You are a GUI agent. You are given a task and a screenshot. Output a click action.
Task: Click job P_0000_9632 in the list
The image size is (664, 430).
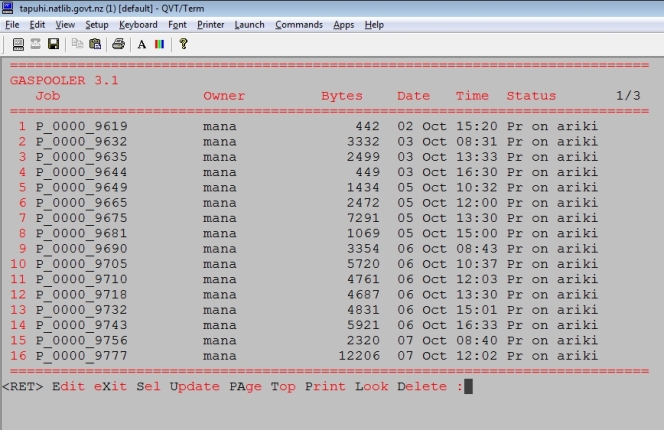pyautogui.click(x=81, y=141)
